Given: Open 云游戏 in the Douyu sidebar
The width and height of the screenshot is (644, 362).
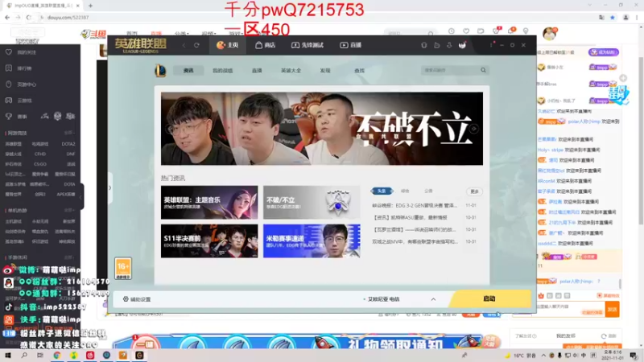Looking at the screenshot, I should point(19,101).
